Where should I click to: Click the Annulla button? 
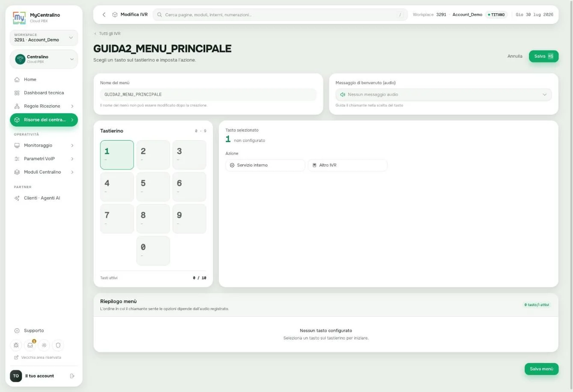click(515, 56)
